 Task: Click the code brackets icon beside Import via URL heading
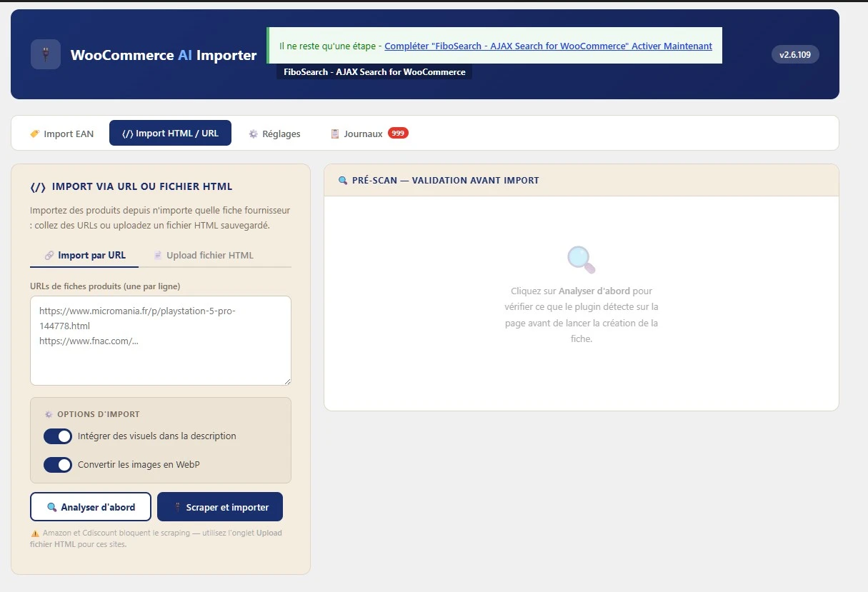(38, 187)
